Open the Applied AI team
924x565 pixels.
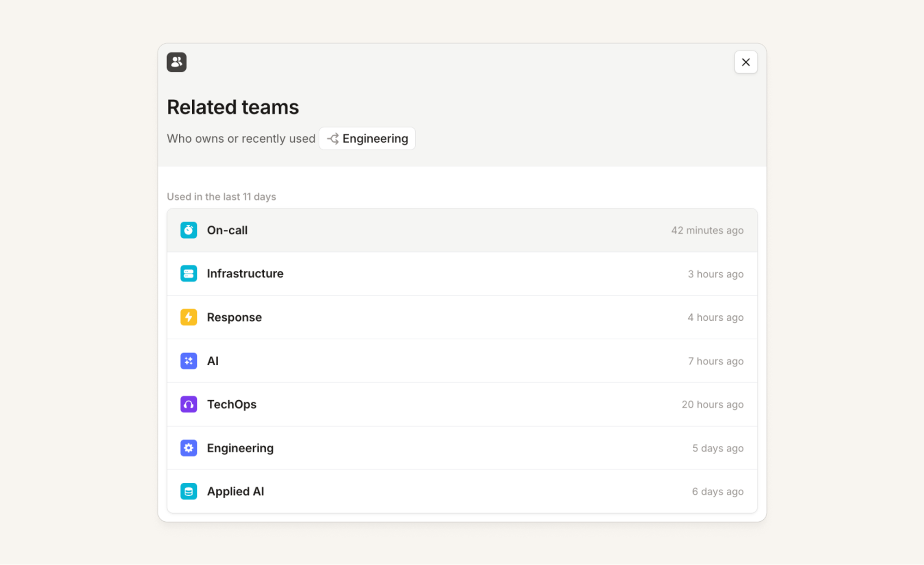click(x=462, y=492)
